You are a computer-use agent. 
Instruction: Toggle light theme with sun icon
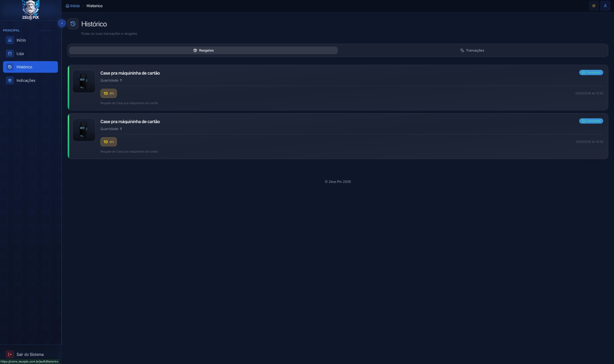[594, 6]
